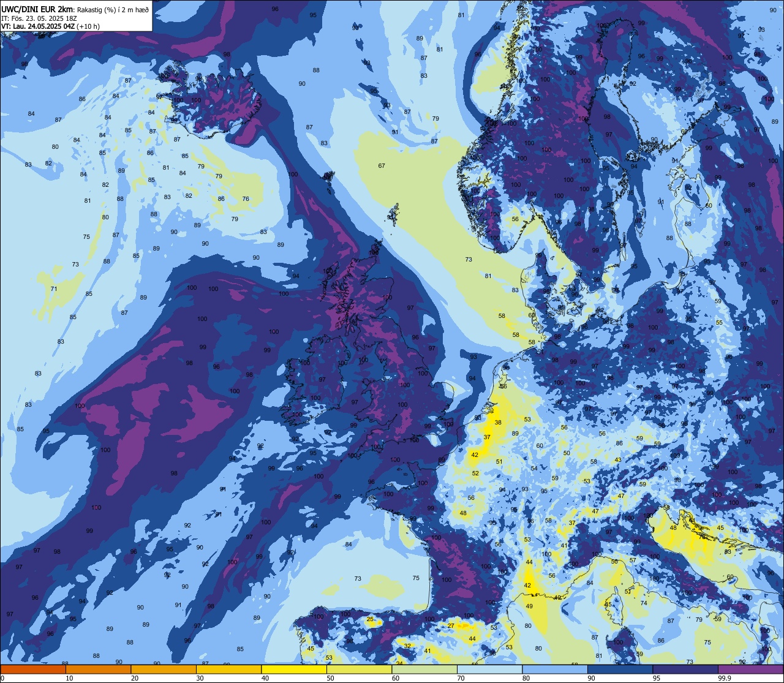Click the 'VT: Lau. 24.05.2025 04Z' line
Image resolution: width=784 pixels, height=683 pixels.
point(38,26)
